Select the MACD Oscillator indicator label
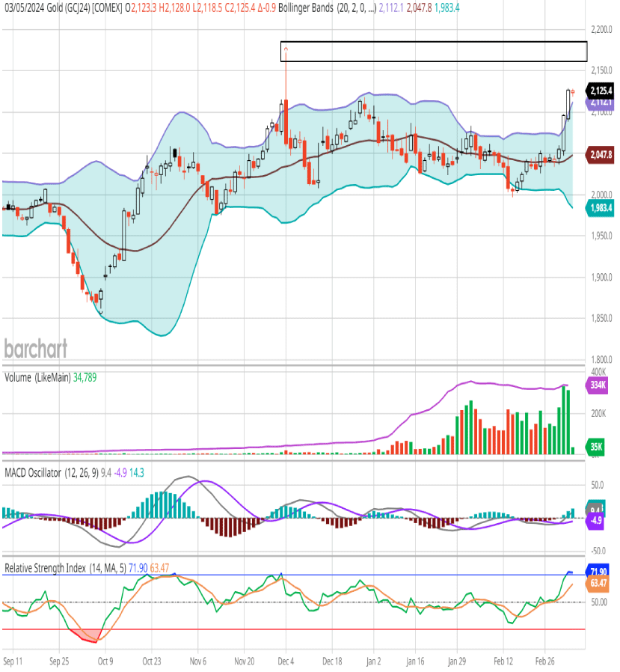 click(46, 472)
